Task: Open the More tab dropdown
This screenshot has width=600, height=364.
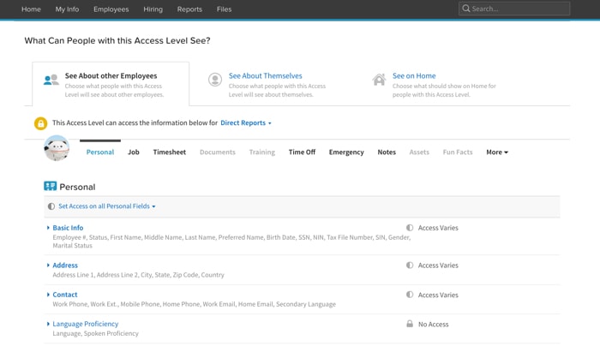Action: point(497,152)
